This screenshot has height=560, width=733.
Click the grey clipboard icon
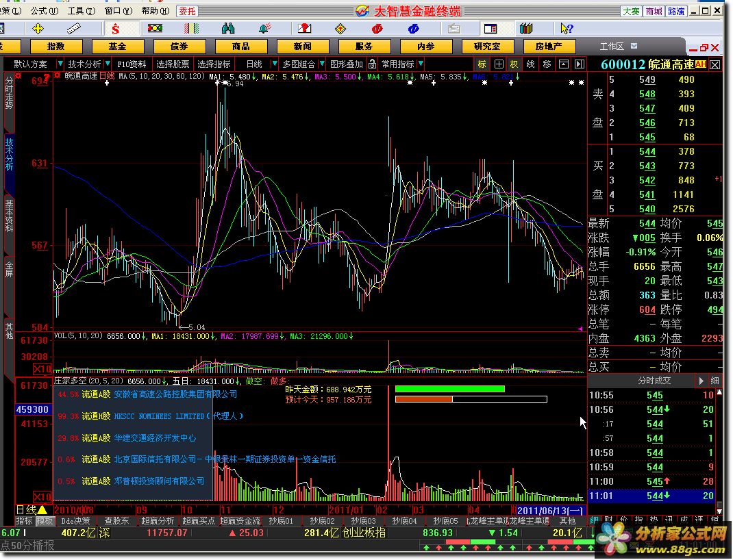[x=454, y=29]
